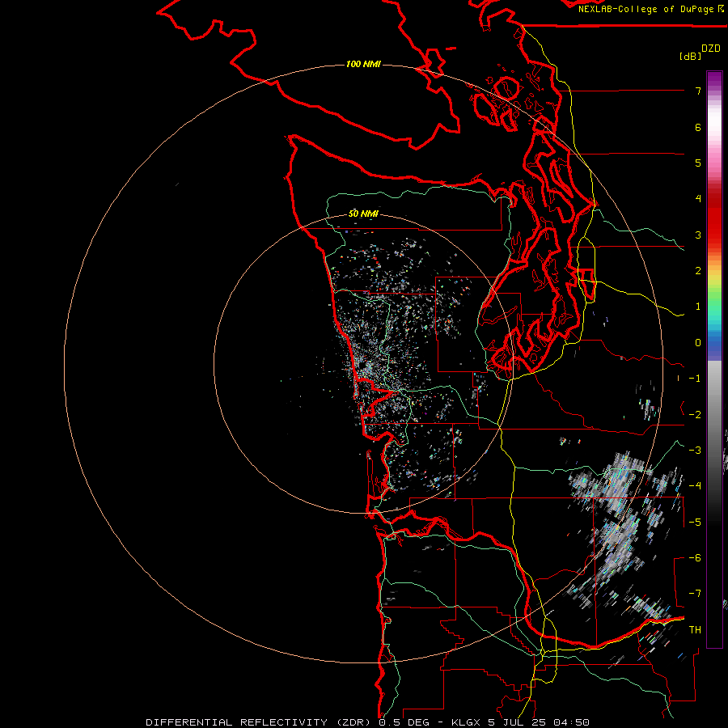Screen dimensions: 728x728
Task: Click the -3 dB scale label
Action: [695, 451]
